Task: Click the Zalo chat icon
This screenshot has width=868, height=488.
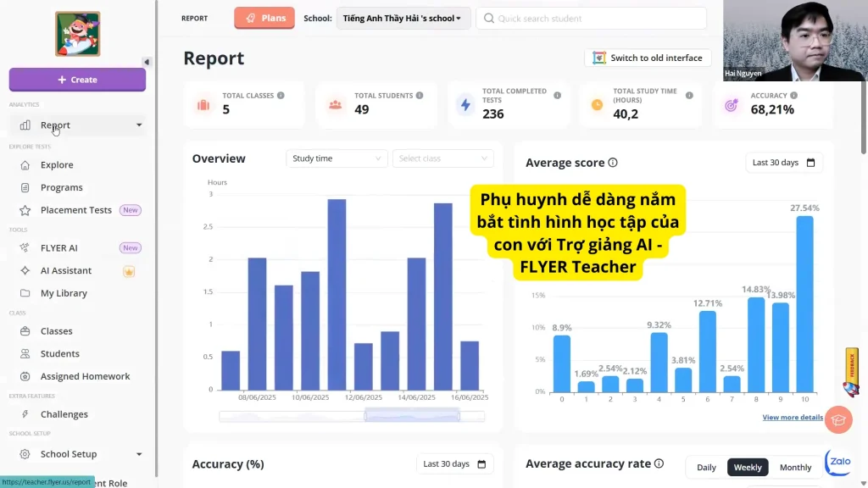Action: [838, 462]
